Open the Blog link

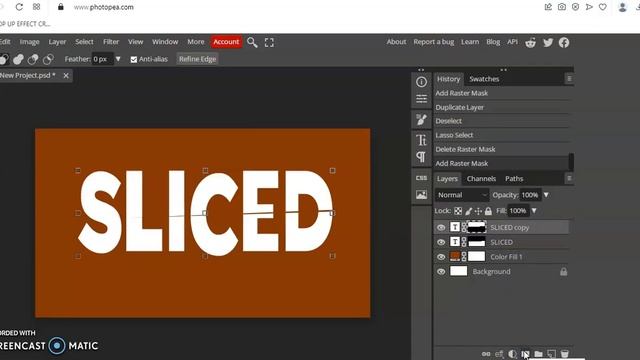[493, 42]
